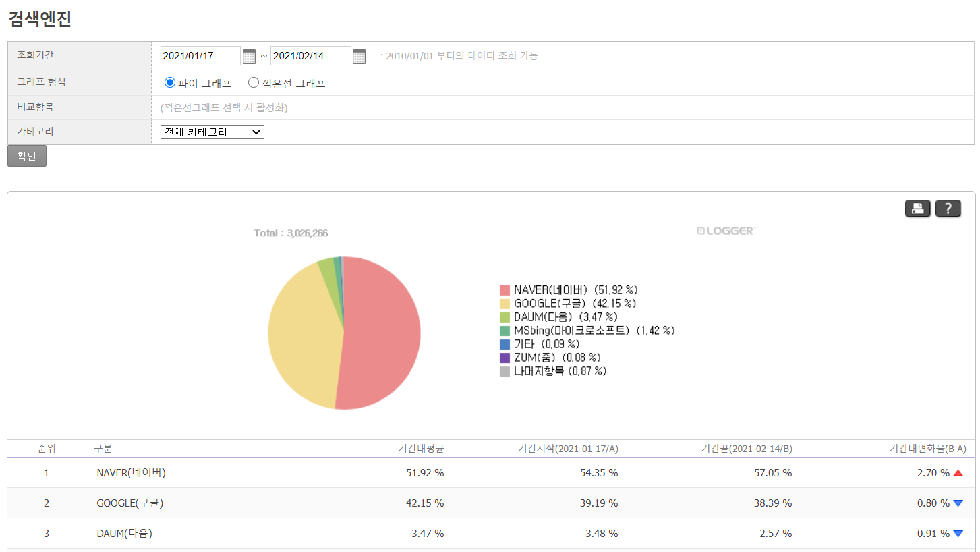Click the 기간내변화율(B-A) column header

coord(928,449)
